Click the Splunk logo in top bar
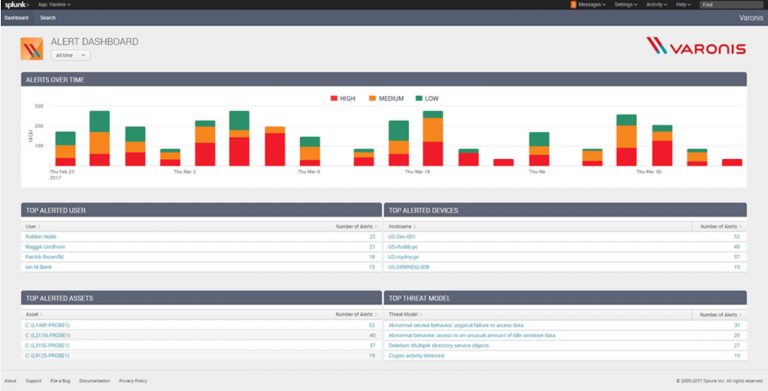The height and width of the screenshot is (391, 768). (x=17, y=4)
